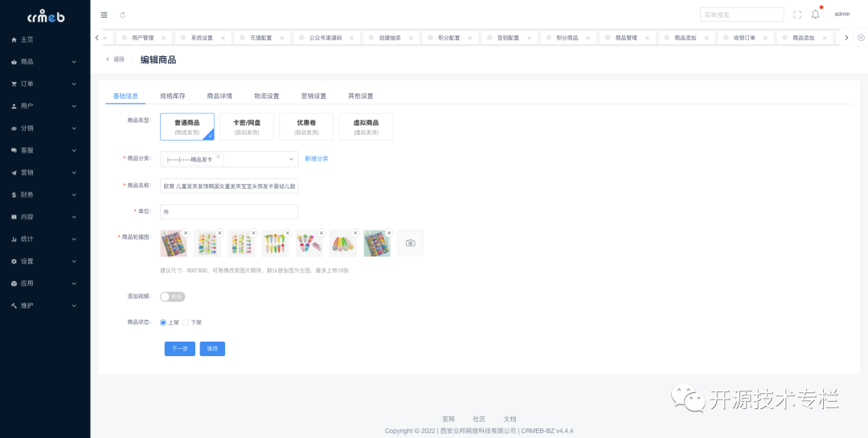Click the refresh page icon in header
Viewport: 868px width, 438px height.
click(123, 15)
